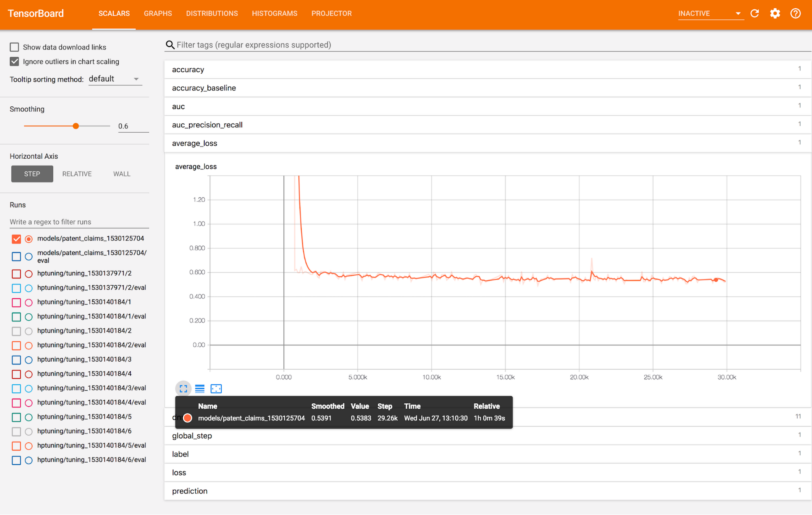The height and width of the screenshot is (515, 812).
Task: Select the PROJECTOR tab in TensorBoard
Action: coord(333,13)
